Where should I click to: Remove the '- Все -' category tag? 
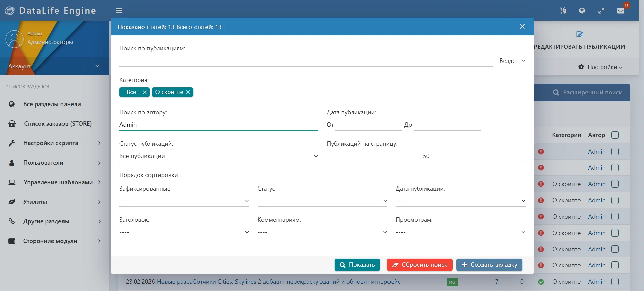[x=145, y=92]
